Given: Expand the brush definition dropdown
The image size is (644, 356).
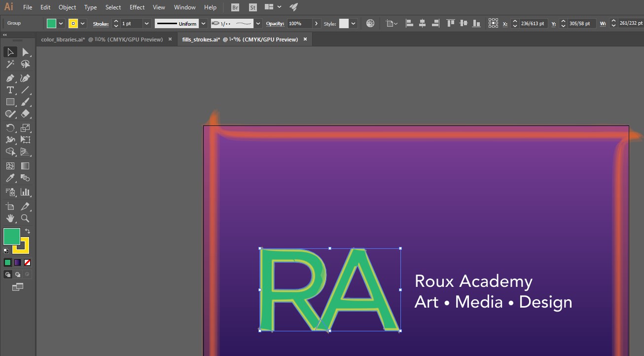Looking at the screenshot, I should (257, 23).
